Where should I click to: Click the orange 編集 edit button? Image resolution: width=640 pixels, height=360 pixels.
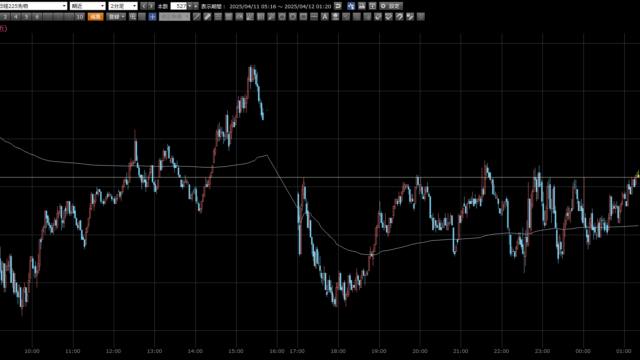(95, 17)
